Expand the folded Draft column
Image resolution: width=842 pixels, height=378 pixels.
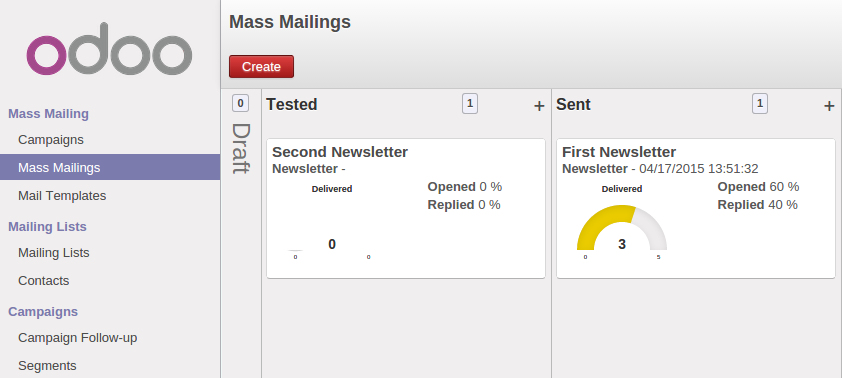pos(241,149)
